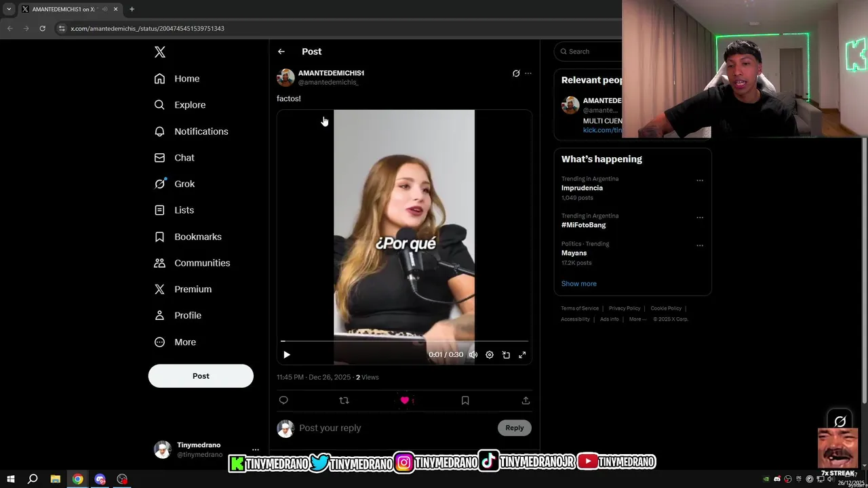Click the AMANTEDEMICHIS1 author name
The image size is (868, 488).
pyautogui.click(x=331, y=73)
